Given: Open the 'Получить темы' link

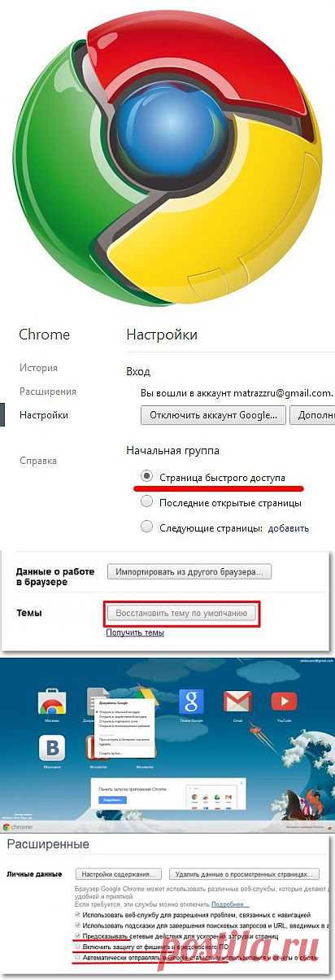Looking at the screenshot, I should 135,632.
